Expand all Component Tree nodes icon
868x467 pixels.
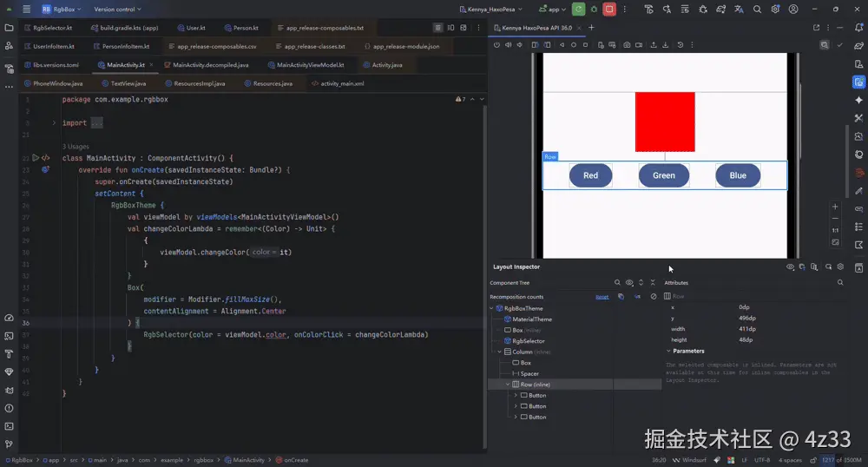click(x=641, y=282)
